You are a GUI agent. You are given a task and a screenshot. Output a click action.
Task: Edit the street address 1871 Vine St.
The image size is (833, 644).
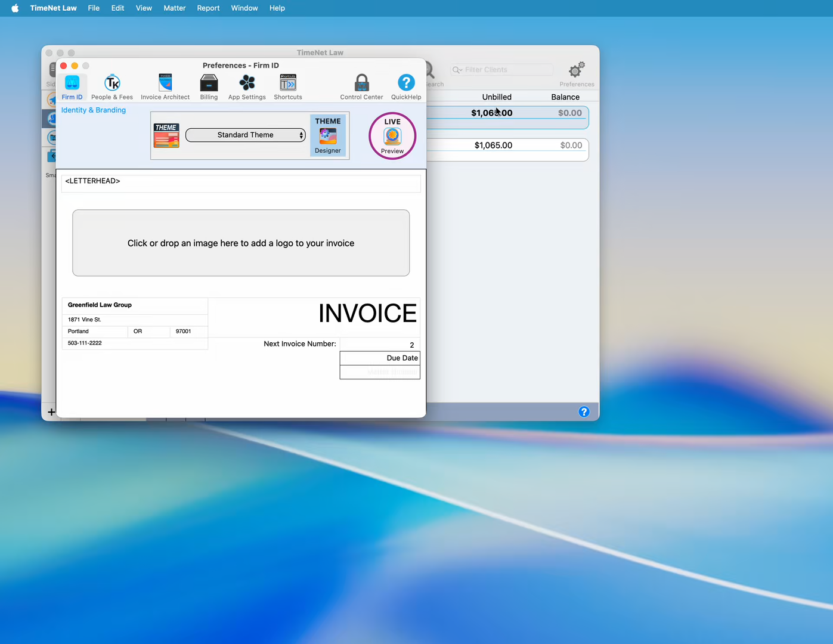pyautogui.click(x=135, y=320)
